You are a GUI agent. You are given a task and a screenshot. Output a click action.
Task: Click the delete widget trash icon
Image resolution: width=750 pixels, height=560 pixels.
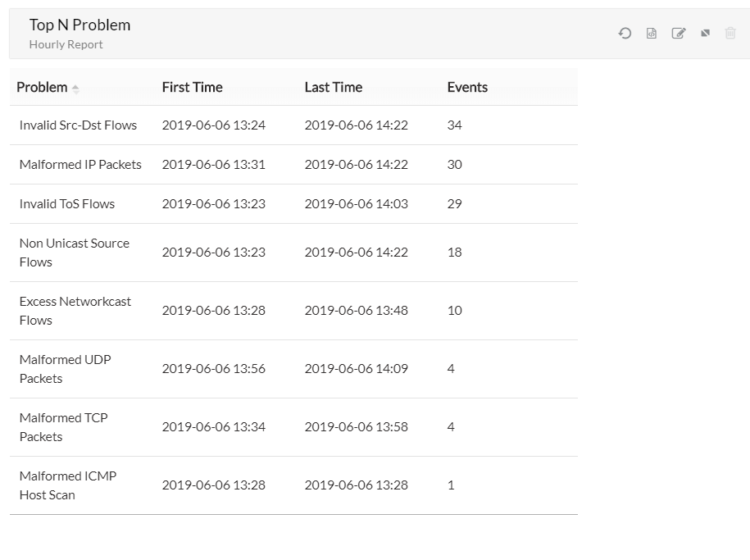[730, 34]
